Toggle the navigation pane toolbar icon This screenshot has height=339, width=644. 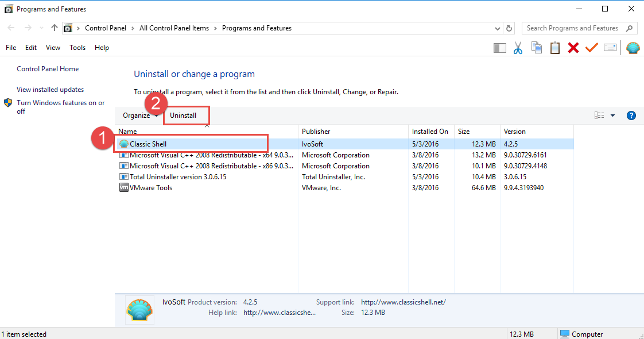[x=500, y=48]
